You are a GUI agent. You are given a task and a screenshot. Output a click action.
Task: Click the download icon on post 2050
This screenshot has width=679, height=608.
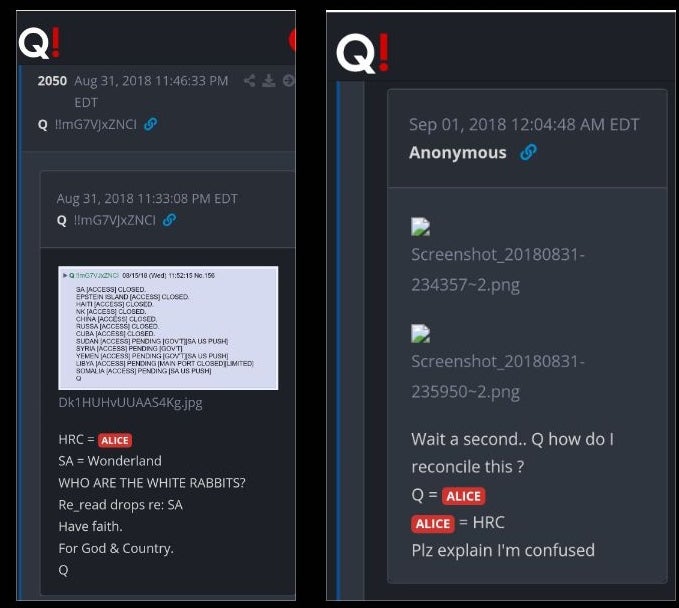268,81
